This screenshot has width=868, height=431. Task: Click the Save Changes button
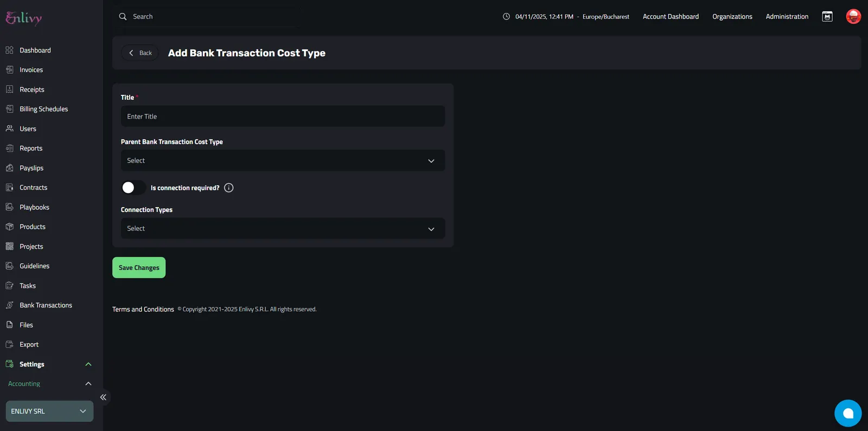click(139, 268)
